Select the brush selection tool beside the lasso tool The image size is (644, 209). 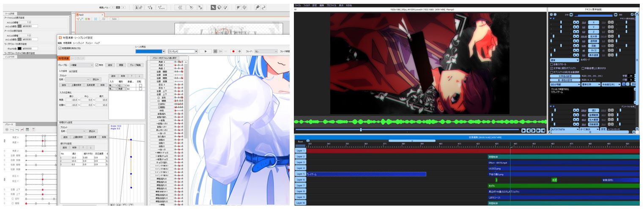(225, 7)
